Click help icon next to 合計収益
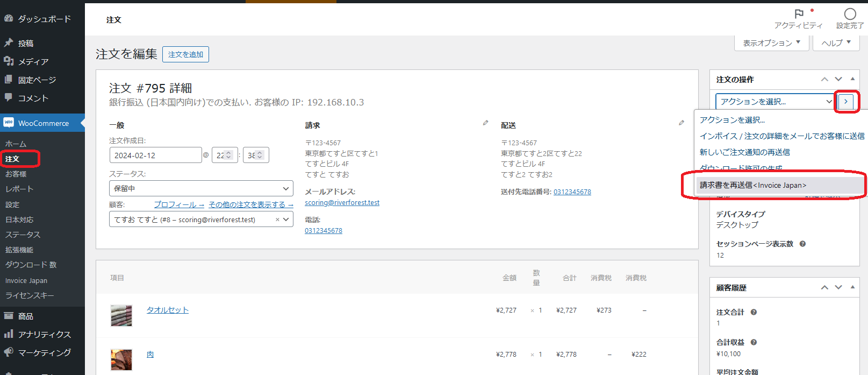This screenshot has height=375, width=868. 754,342
